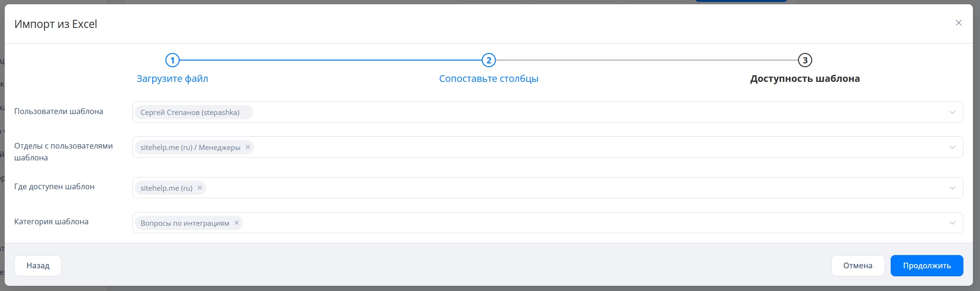This screenshot has width=980, height=291.
Task: Go to the Сопоставьте столбцы step
Action: click(488, 79)
